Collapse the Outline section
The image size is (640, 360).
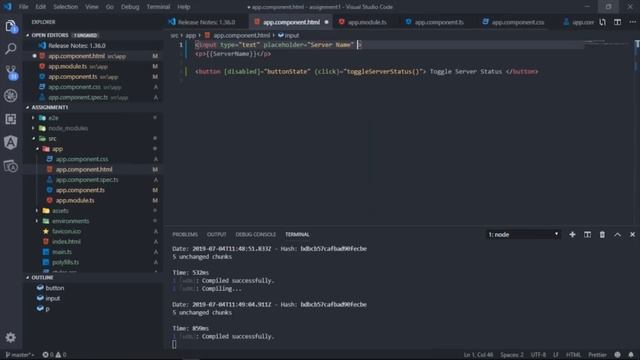(x=27, y=278)
